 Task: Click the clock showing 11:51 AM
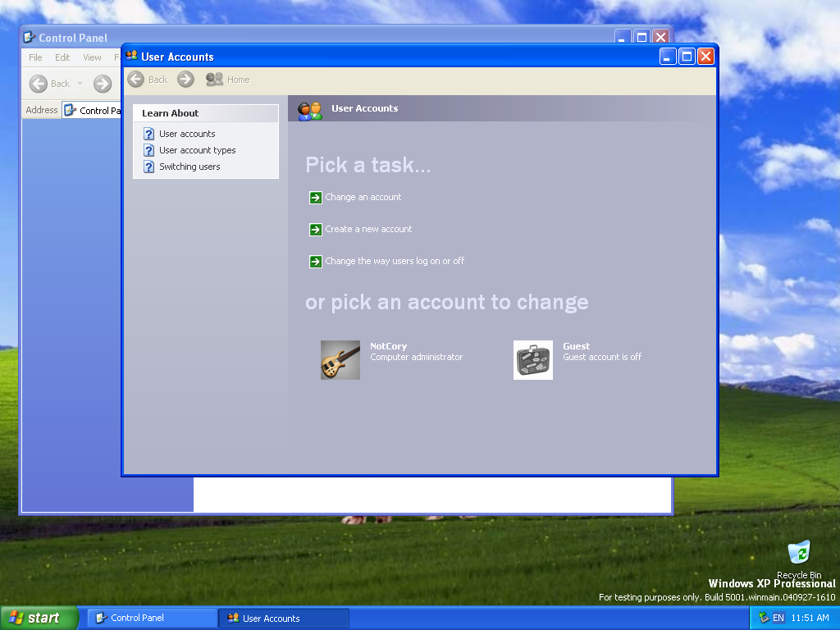pos(810,618)
